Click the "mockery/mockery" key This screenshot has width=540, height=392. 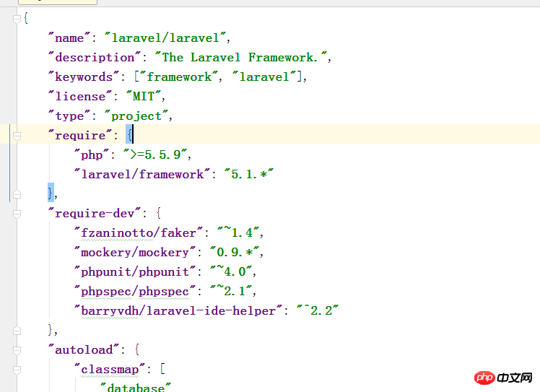coord(135,252)
